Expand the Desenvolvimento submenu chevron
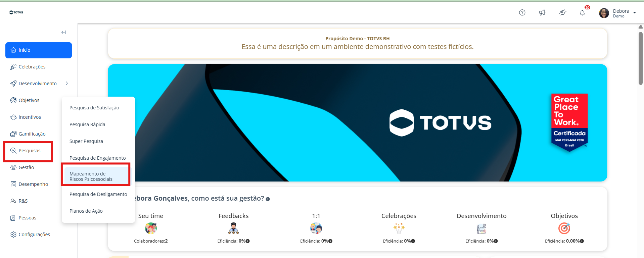 pos(67,83)
